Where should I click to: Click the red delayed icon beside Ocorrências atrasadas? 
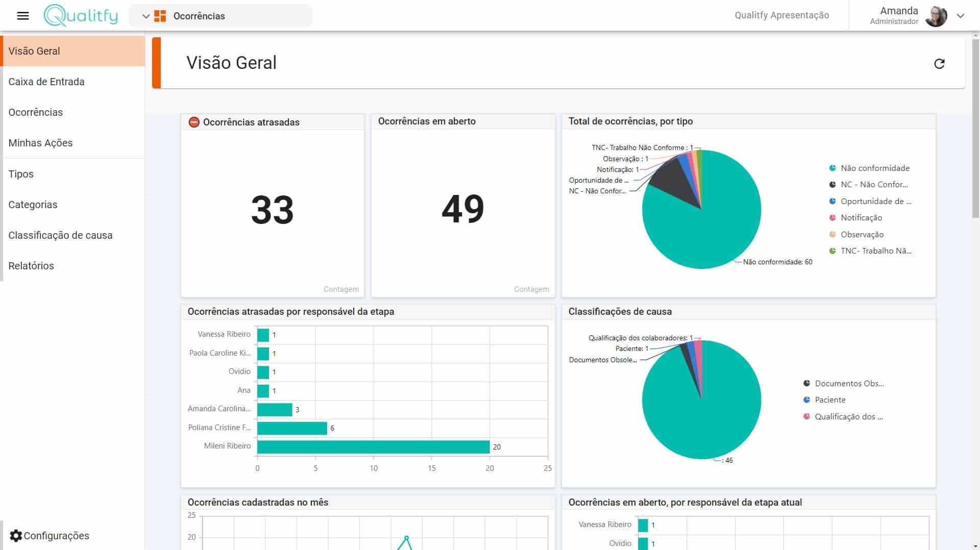(x=194, y=122)
